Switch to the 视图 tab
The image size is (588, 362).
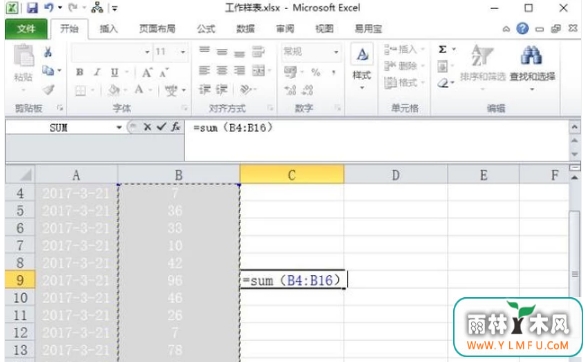click(324, 29)
